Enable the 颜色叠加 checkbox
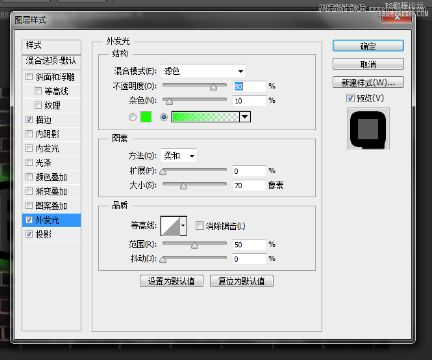439x363 pixels. 29,177
